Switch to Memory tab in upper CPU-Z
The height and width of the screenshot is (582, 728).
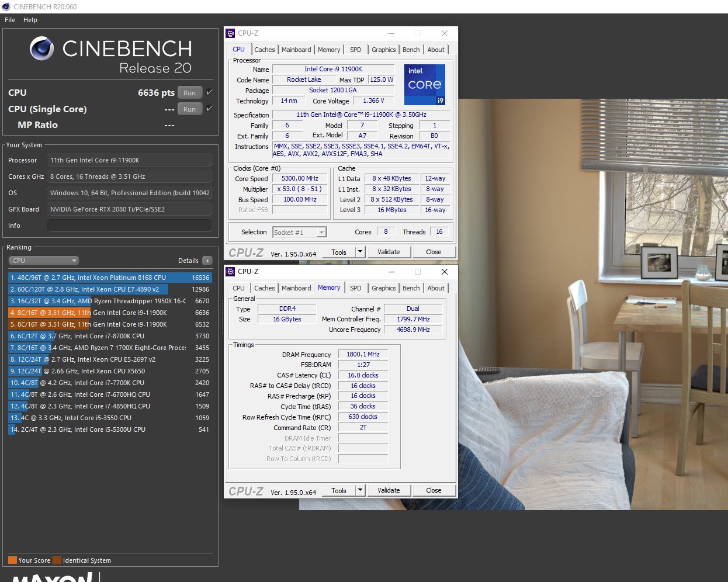(x=329, y=50)
